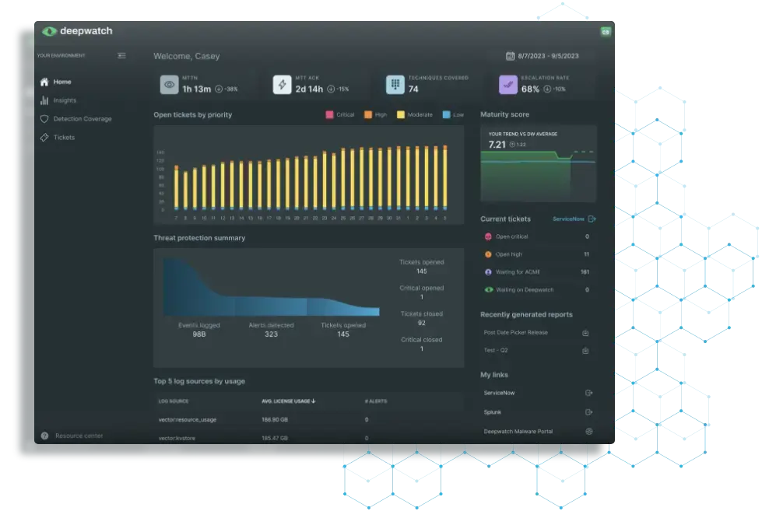
Task: Select the Waiting on Deepwatch row
Action: click(x=538, y=290)
